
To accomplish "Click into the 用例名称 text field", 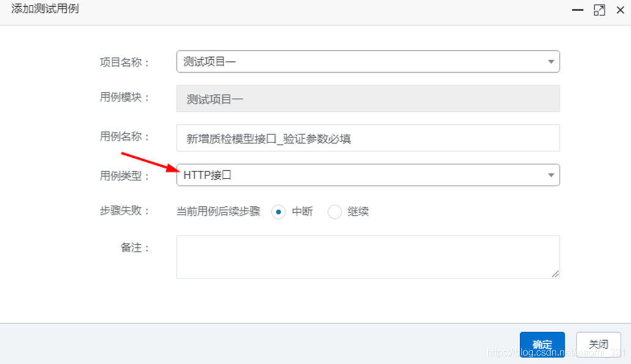I will point(368,138).
